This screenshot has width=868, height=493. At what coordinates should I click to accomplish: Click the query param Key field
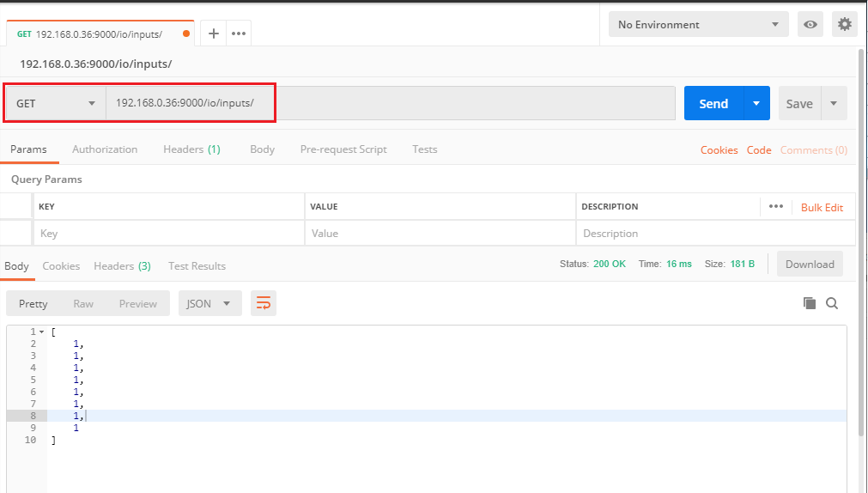[x=169, y=234]
